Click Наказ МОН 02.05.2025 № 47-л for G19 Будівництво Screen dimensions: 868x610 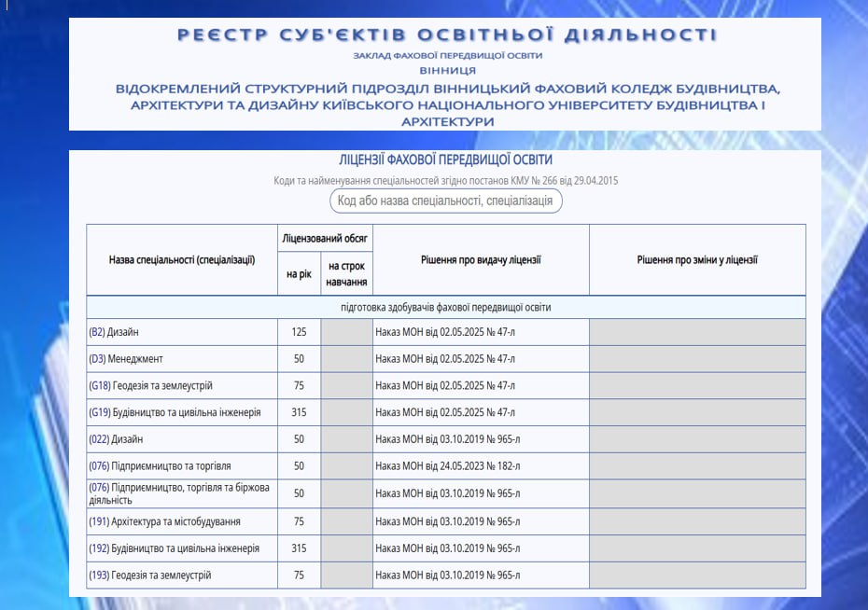445,412
